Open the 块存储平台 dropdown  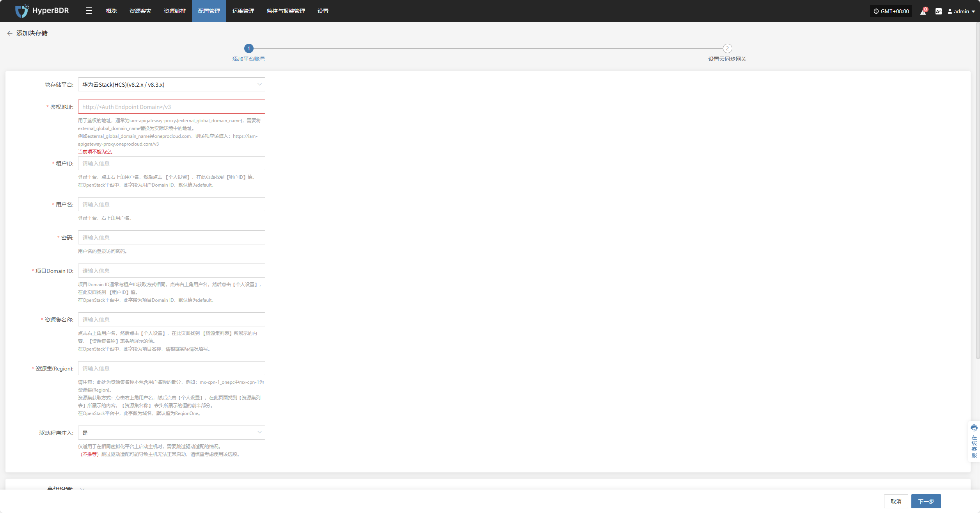tap(171, 84)
